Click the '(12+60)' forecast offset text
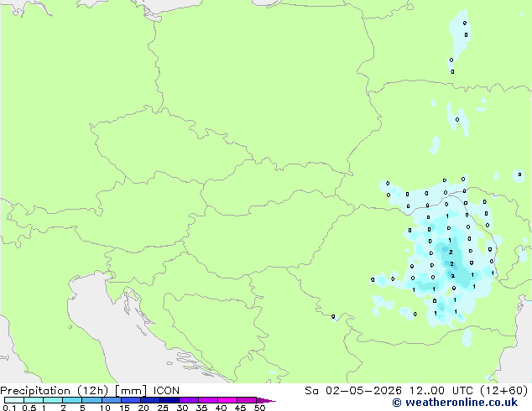 point(503,391)
